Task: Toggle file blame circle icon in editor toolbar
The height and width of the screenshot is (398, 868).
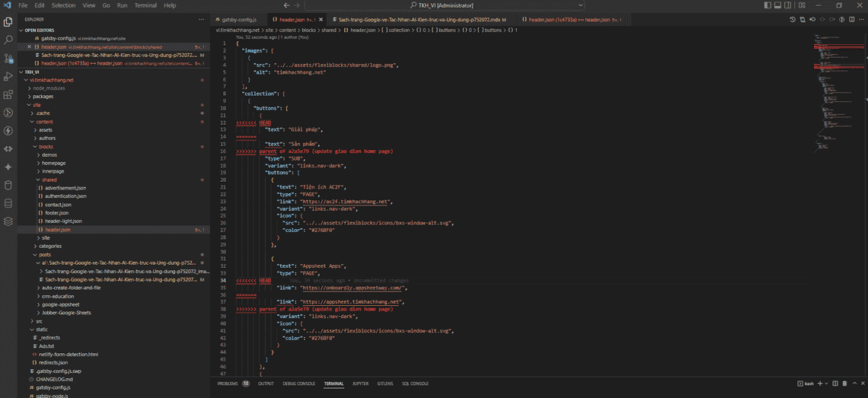Action: (841, 19)
